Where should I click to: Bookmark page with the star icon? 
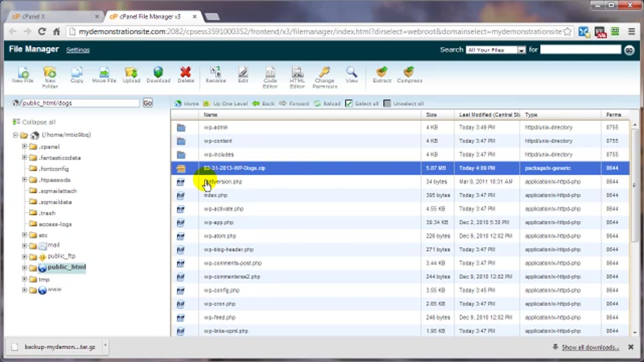(568, 31)
